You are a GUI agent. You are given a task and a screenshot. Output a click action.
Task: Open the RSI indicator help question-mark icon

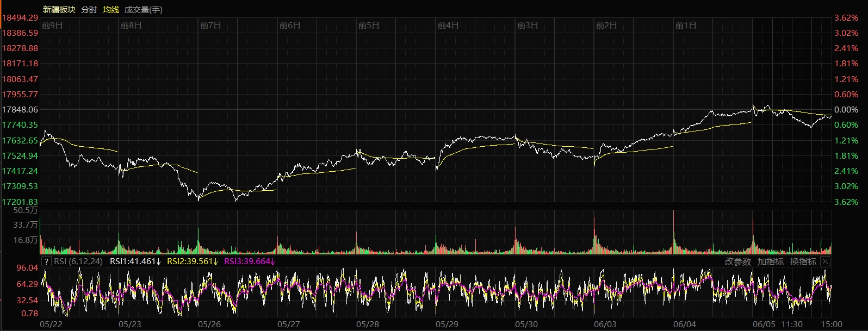coord(46,261)
